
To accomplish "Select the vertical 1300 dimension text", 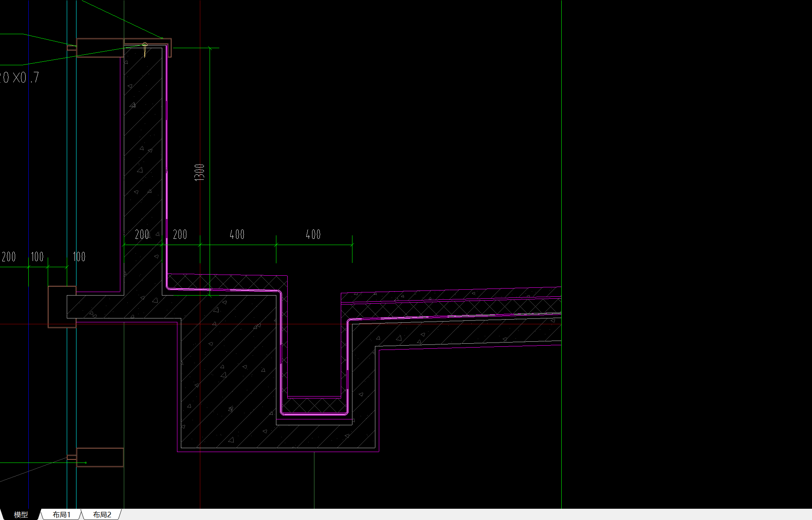I will click(199, 172).
